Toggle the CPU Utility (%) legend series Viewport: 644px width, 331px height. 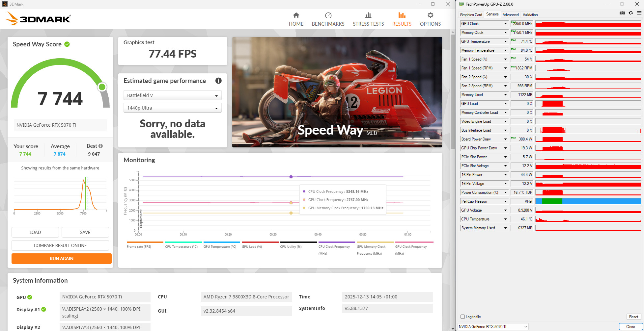click(298, 245)
